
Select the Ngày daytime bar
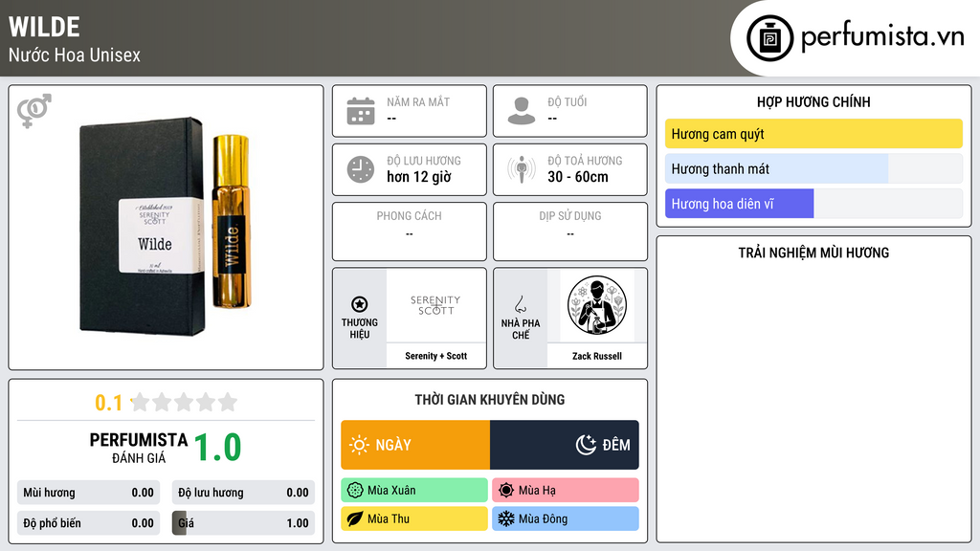[x=415, y=445]
